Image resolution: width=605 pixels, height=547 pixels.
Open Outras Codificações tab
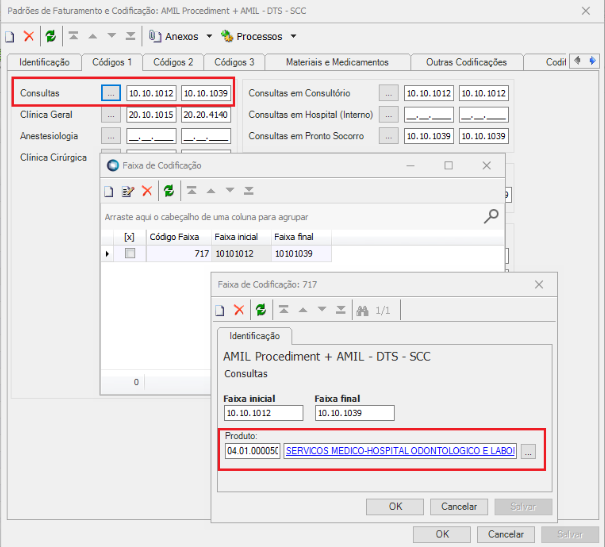pyautogui.click(x=466, y=62)
